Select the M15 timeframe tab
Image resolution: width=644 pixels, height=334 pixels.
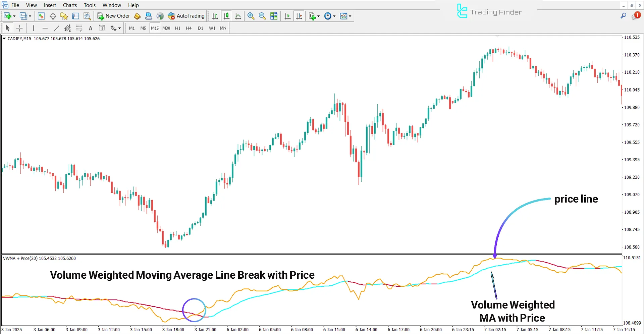(155, 28)
